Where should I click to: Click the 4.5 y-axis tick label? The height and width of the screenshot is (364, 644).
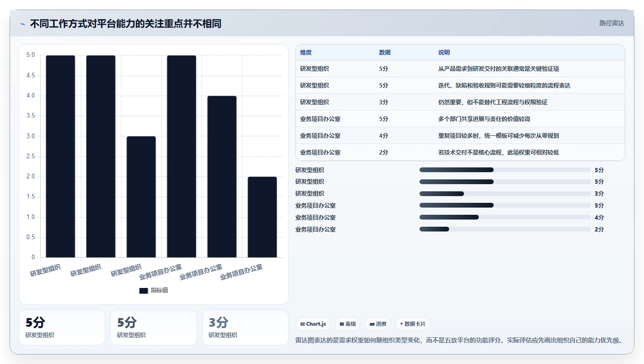31,76
